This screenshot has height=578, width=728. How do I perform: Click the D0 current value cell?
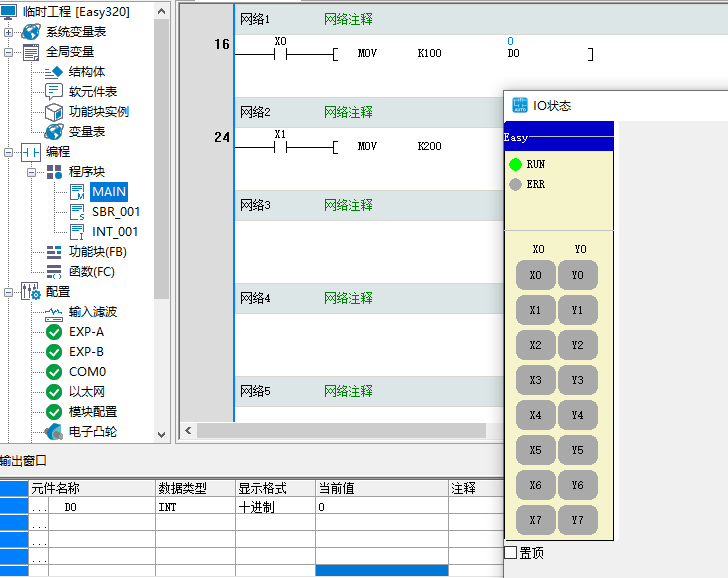tap(382, 507)
